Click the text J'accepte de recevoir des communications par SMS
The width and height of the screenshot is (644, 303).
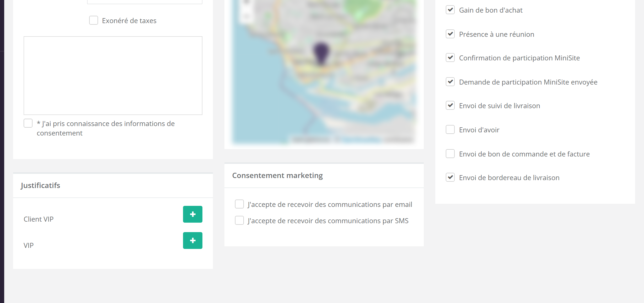(328, 221)
